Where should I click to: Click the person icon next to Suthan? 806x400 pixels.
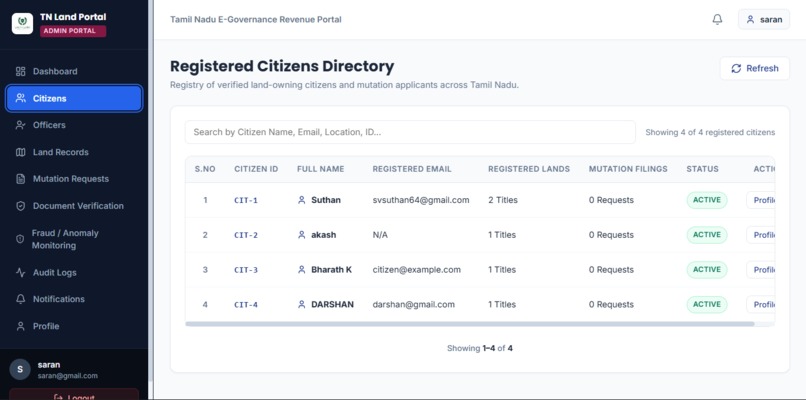302,200
